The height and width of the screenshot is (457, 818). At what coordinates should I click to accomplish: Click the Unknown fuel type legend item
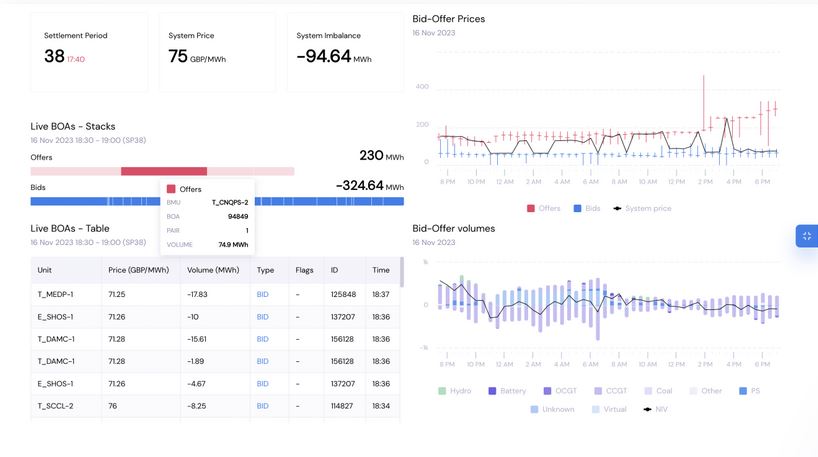(x=552, y=409)
